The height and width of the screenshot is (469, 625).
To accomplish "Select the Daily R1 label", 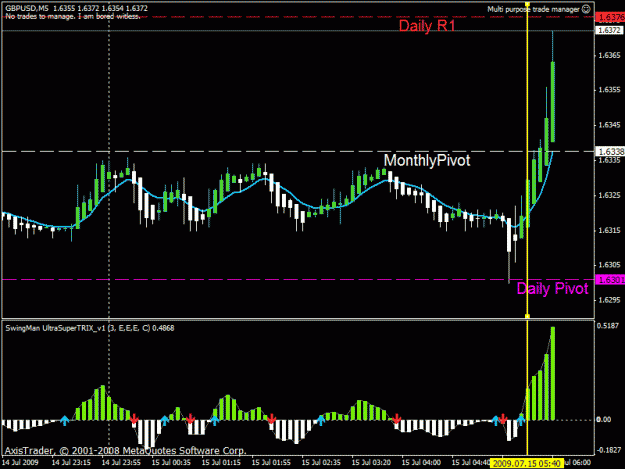I will click(x=427, y=26).
